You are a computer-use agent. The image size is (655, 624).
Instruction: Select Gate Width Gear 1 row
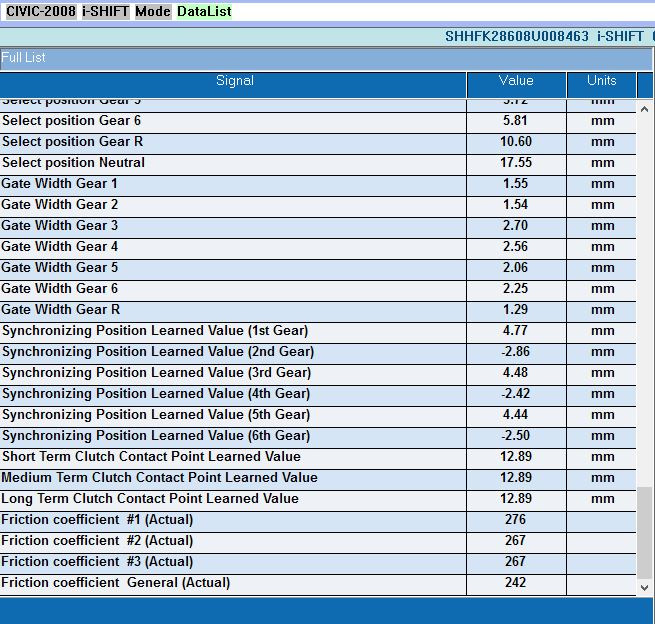318,185
